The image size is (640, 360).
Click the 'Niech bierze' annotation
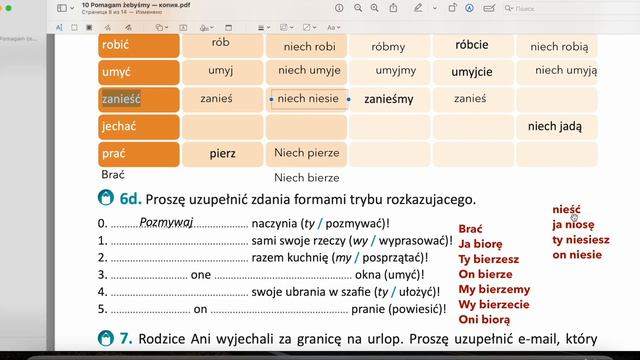coord(307,178)
